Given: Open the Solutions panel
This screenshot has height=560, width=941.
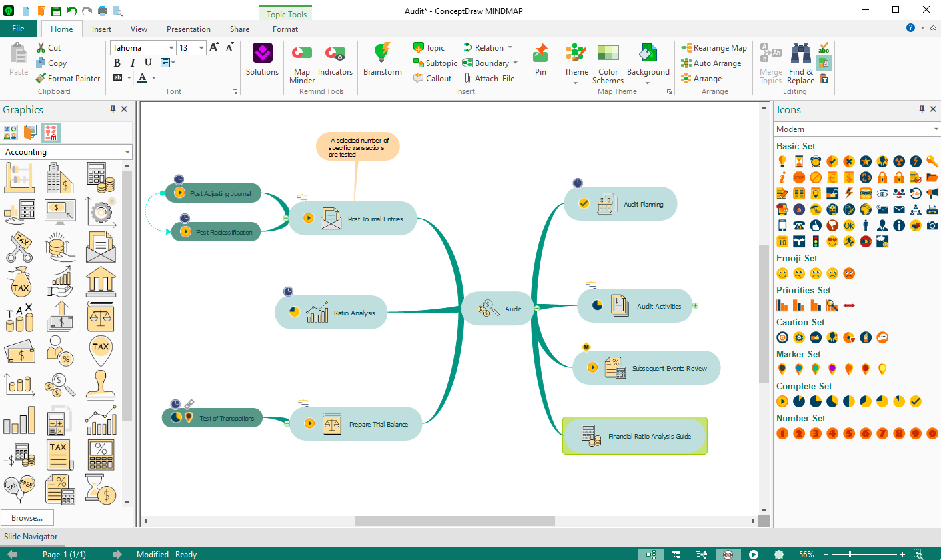Looking at the screenshot, I should 262,60.
